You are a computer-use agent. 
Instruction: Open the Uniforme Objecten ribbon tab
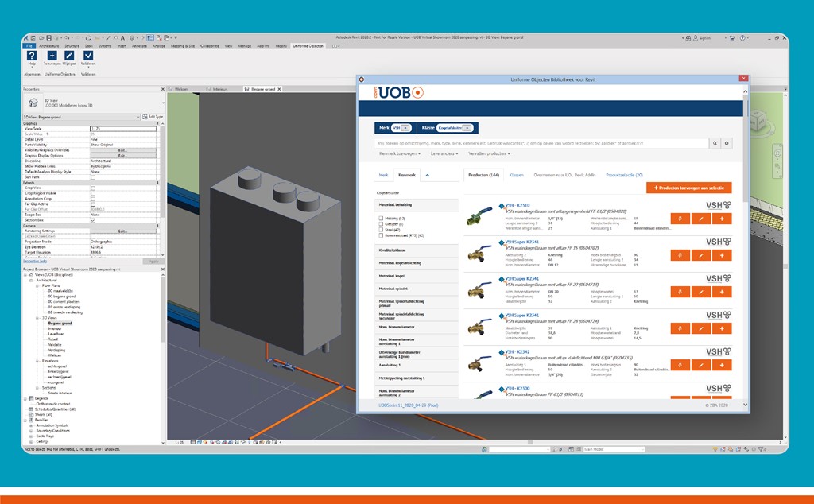pos(308,46)
